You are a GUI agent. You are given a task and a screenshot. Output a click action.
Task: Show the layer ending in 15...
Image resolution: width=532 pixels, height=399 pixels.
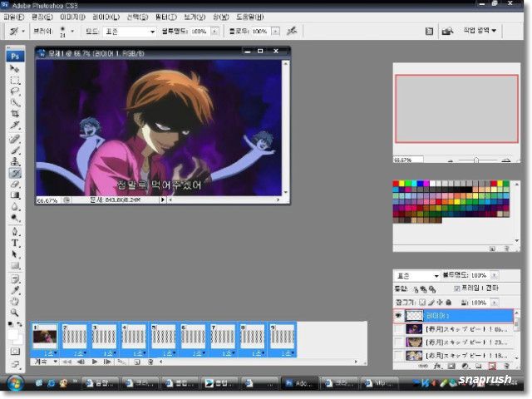coord(399,355)
